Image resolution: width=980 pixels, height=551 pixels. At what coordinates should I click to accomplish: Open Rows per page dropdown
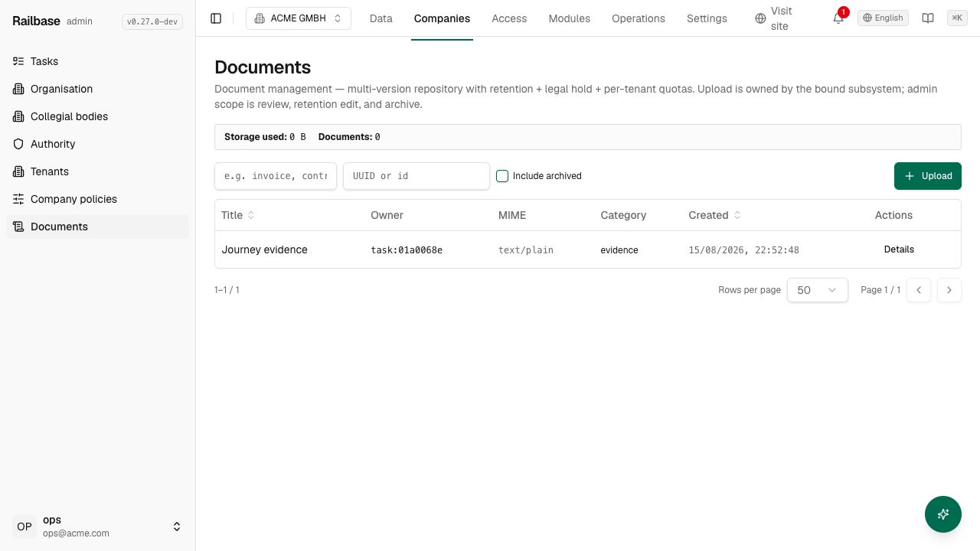point(818,290)
